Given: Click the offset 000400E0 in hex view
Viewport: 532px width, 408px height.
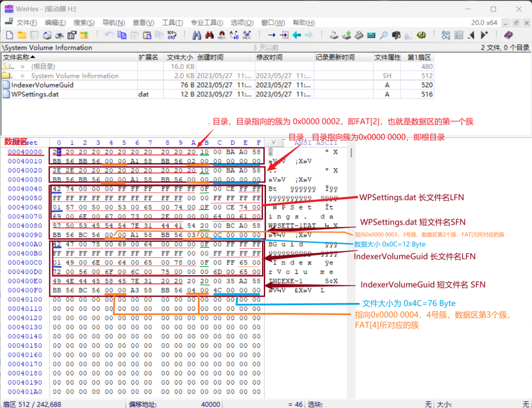Looking at the screenshot, I should click(x=25, y=281).
